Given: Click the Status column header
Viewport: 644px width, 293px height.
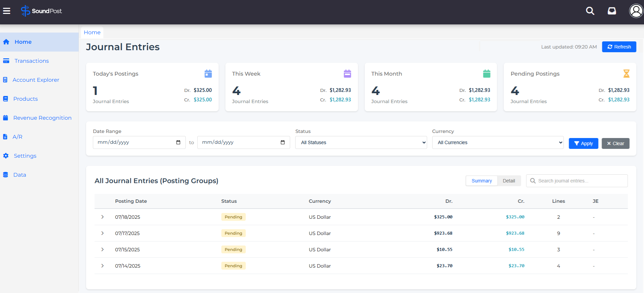Looking at the screenshot, I should (x=229, y=201).
